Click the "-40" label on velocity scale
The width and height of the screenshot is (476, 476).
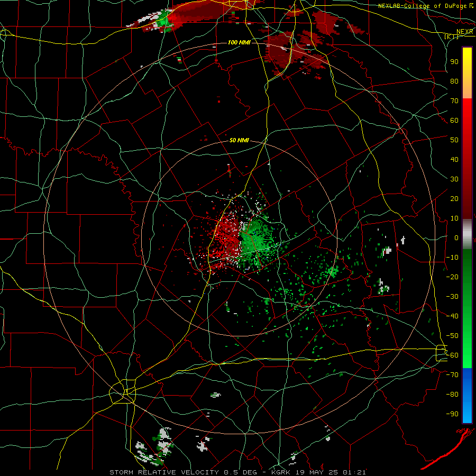452,316
